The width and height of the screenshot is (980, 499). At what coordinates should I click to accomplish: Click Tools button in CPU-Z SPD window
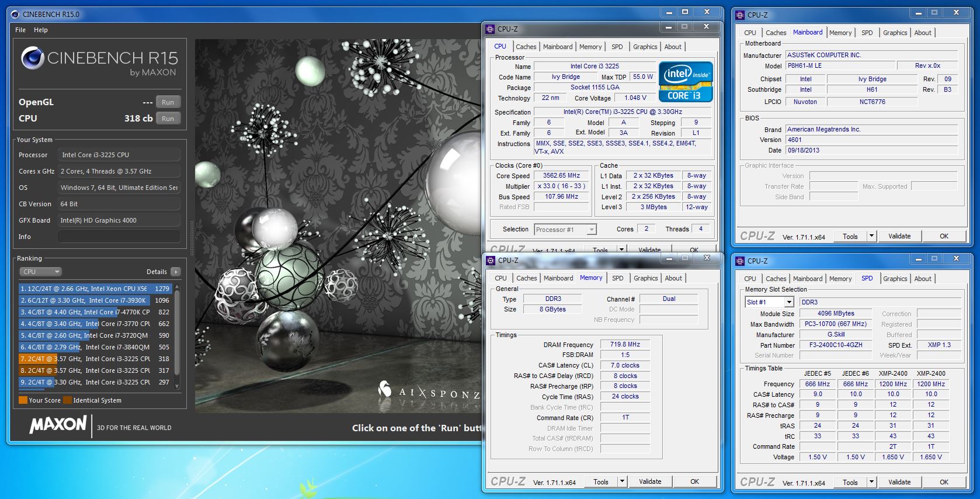850,482
